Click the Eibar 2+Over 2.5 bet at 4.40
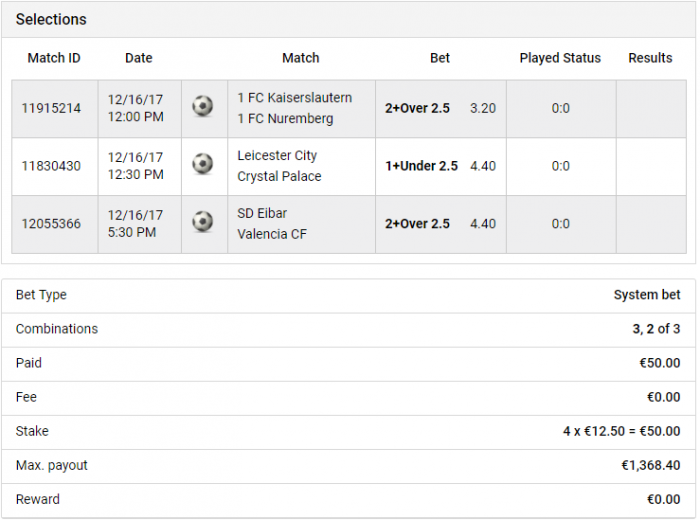Viewport: 700px width, 520px height. [441, 224]
